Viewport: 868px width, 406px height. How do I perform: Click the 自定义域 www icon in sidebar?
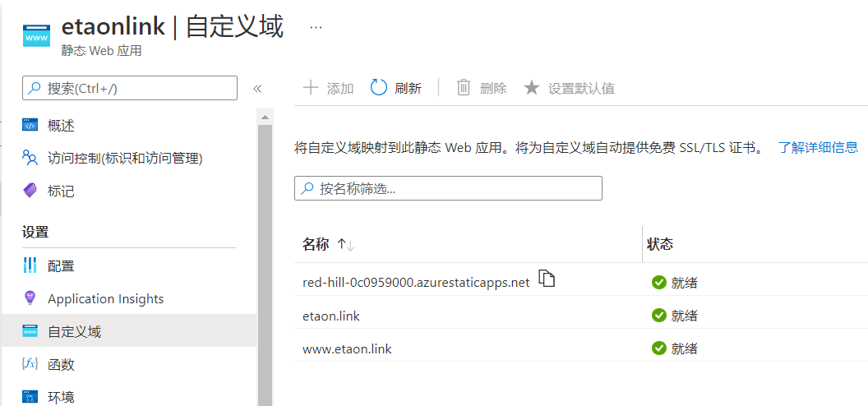pyautogui.click(x=30, y=331)
